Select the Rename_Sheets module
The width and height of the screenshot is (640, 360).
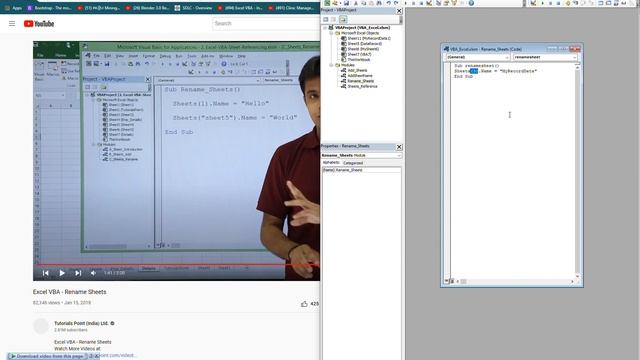[x=358, y=81]
